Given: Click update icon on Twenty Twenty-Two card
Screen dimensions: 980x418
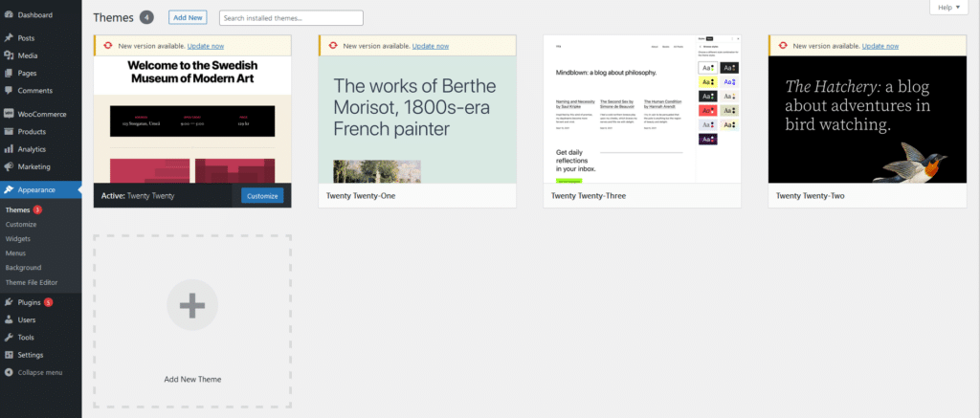Looking at the screenshot, I should pos(783,46).
